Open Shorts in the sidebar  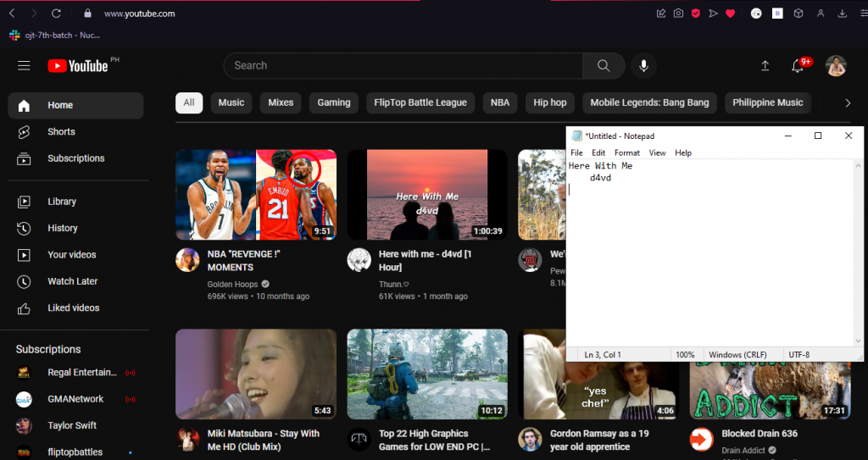pos(75,132)
